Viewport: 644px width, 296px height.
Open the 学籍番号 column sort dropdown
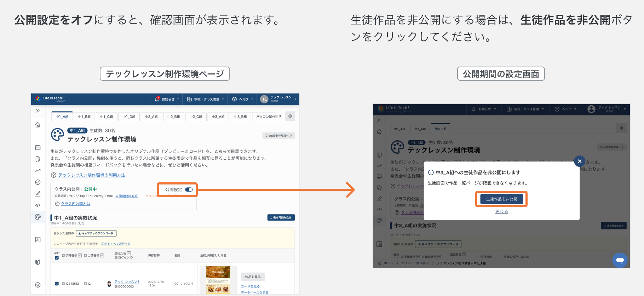tap(80, 255)
